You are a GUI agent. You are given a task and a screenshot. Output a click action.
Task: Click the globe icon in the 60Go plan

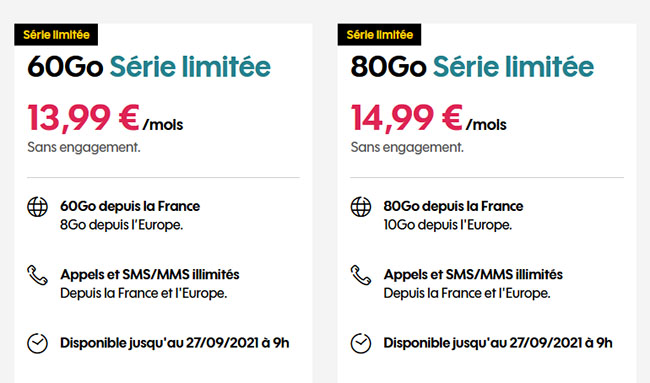[37, 206]
